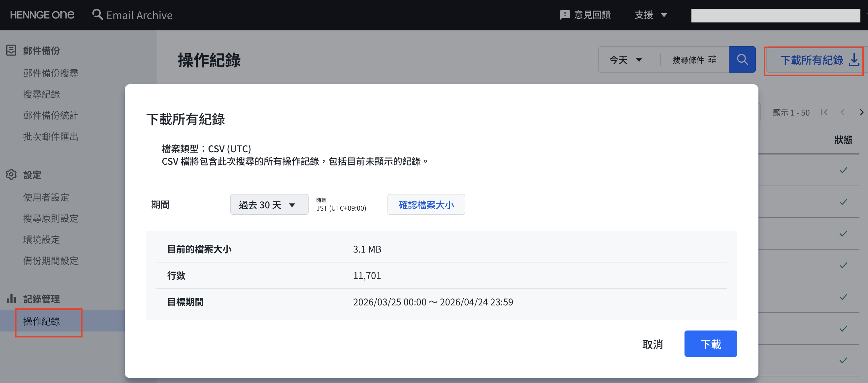The image size is (868, 383).
Task: Click the blue search magnifier button
Action: coord(742,60)
